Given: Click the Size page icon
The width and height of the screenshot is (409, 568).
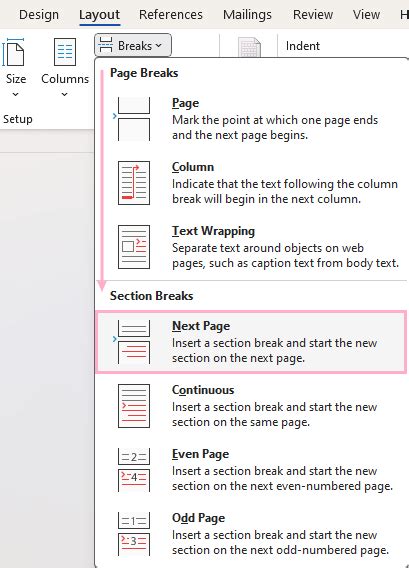Looking at the screenshot, I should [13, 53].
